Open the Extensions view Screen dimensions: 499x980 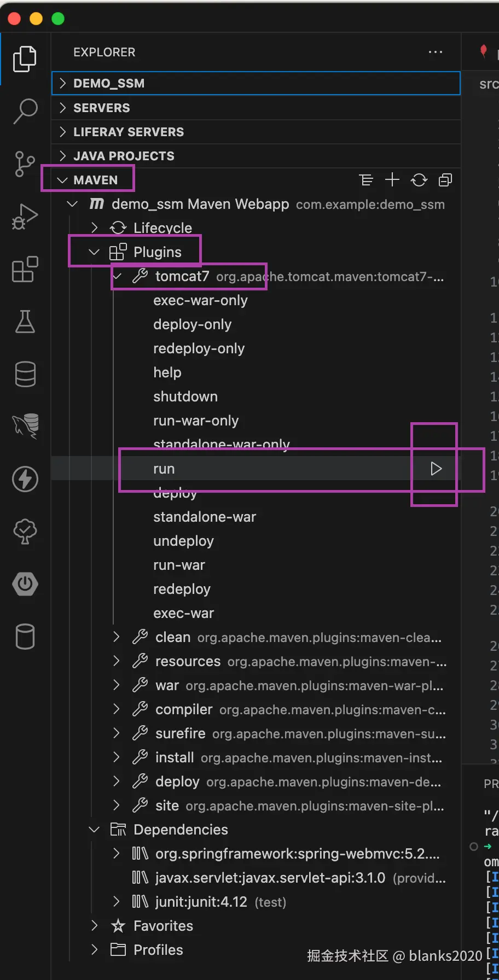click(24, 269)
